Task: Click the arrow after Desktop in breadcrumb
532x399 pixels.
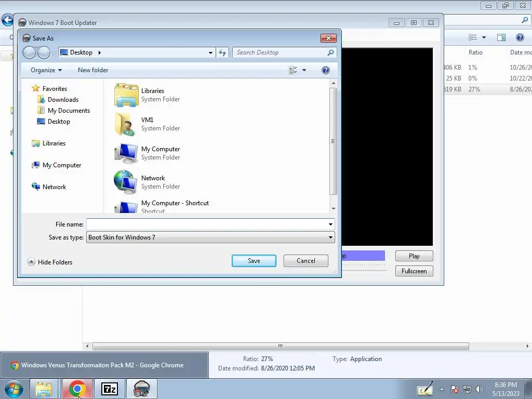Action: pyautogui.click(x=99, y=52)
